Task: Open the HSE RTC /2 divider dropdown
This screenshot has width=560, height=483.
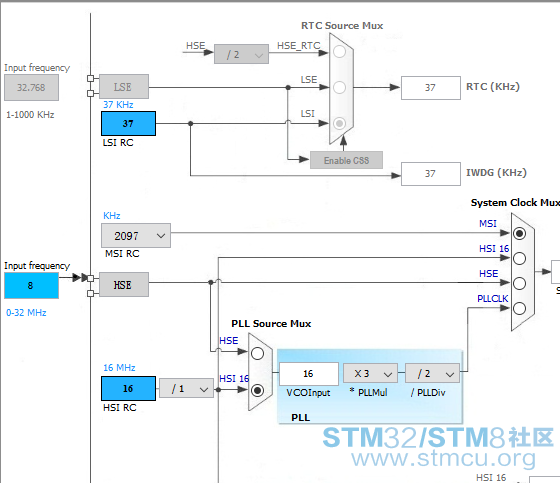Action: 241,54
